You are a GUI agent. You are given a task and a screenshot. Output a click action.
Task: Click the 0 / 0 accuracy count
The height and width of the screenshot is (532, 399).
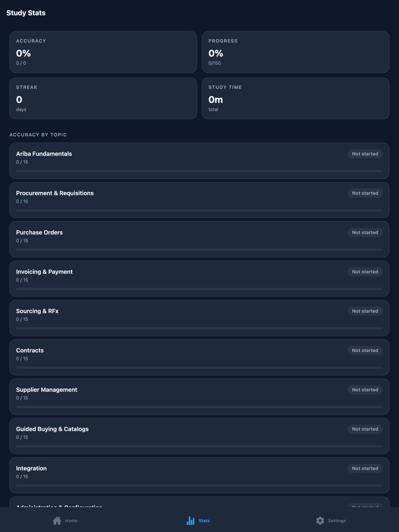pos(21,63)
